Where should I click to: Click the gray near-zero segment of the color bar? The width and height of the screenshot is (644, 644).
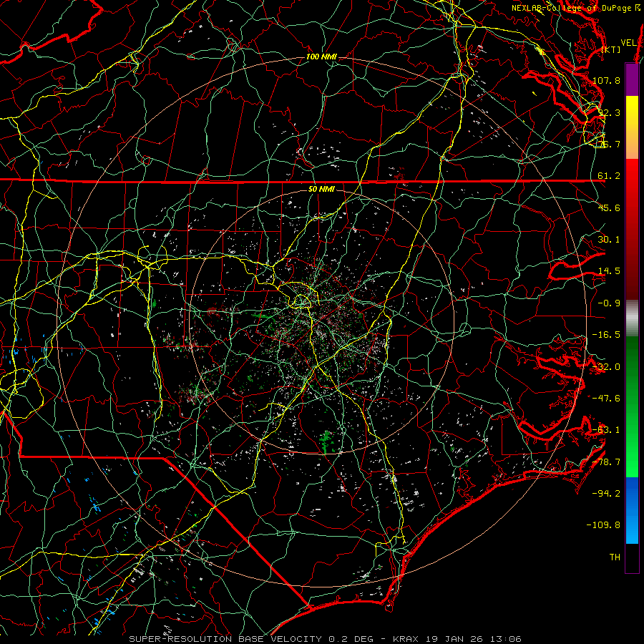pyautogui.click(x=632, y=318)
